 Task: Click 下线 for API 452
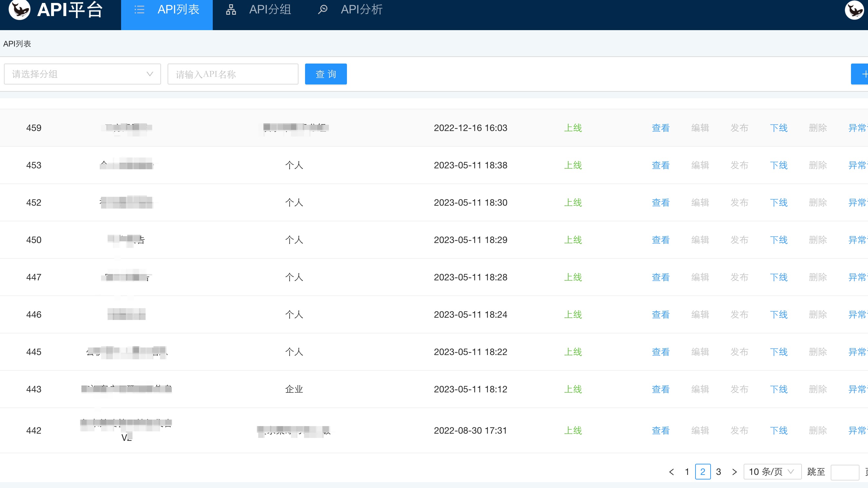point(779,202)
